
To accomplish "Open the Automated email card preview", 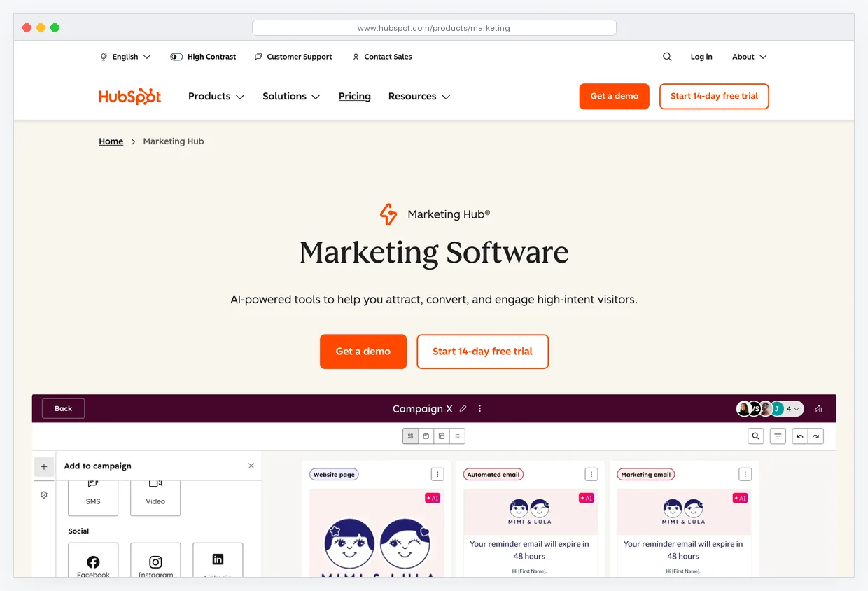I will (531, 533).
